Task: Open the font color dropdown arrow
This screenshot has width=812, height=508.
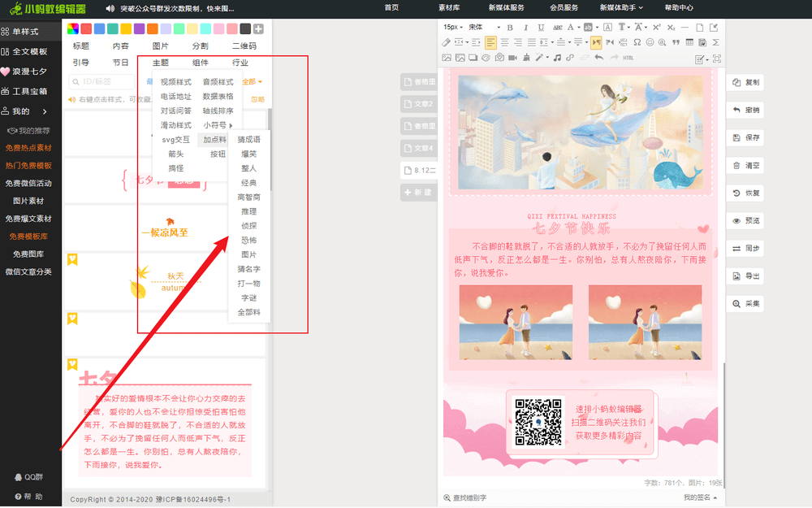Action: pos(578,28)
